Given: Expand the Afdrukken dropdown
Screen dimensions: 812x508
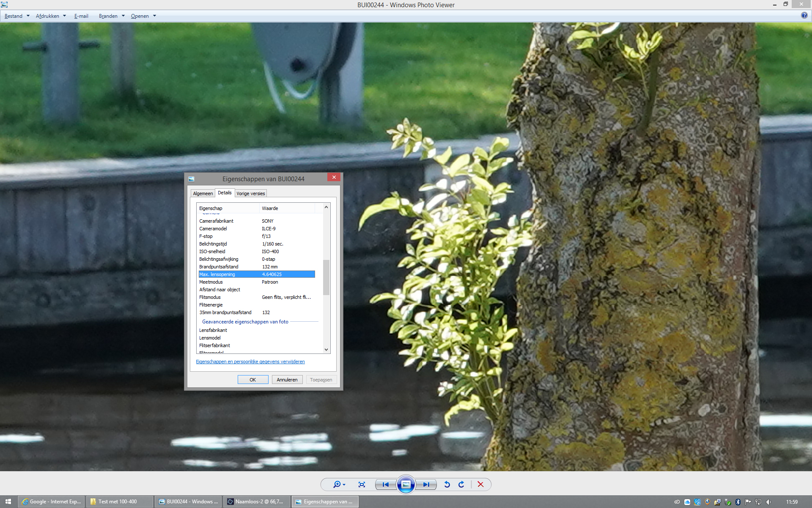Looking at the screenshot, I should click(64, 16).
